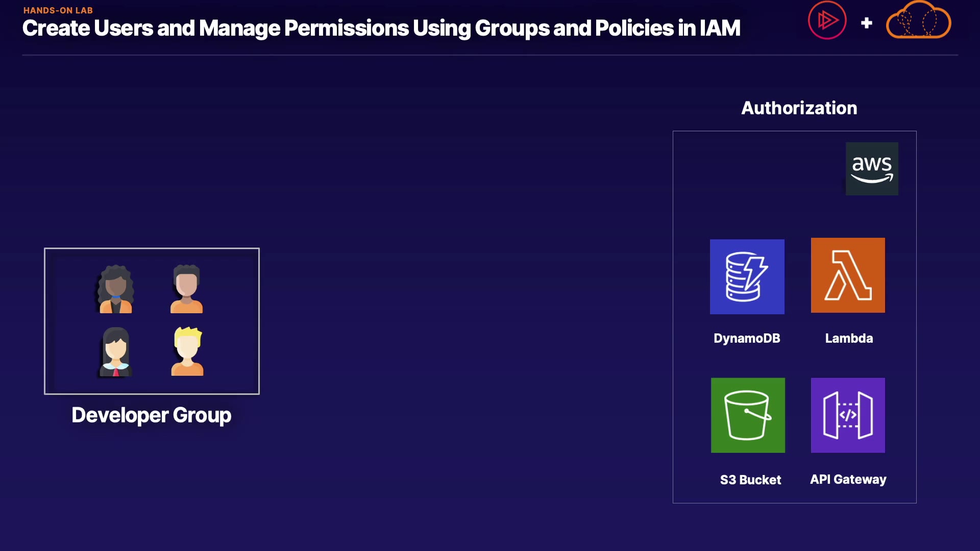Click the API Gateway text label

click(x=848, y=480)
